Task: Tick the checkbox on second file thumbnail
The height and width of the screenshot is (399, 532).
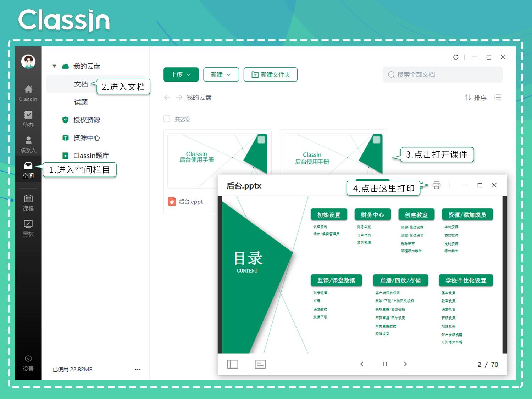Action: coord(377,140)
